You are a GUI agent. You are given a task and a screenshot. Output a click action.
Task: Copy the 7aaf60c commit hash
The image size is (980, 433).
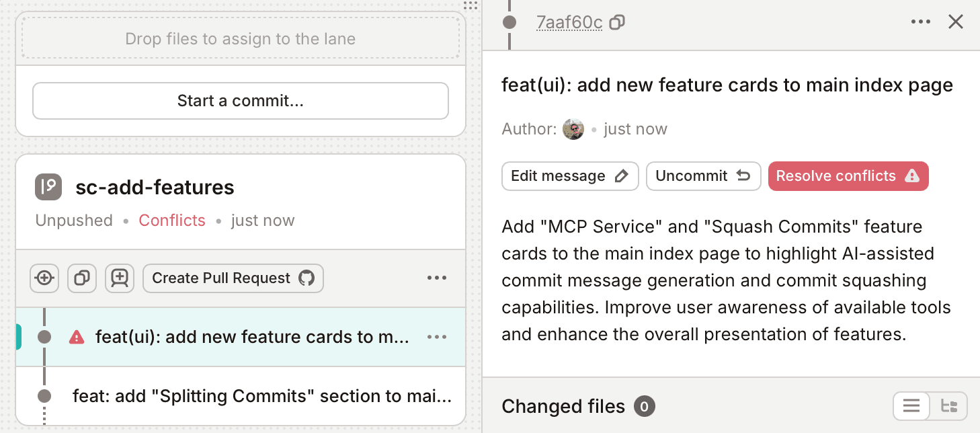(616, 22)
